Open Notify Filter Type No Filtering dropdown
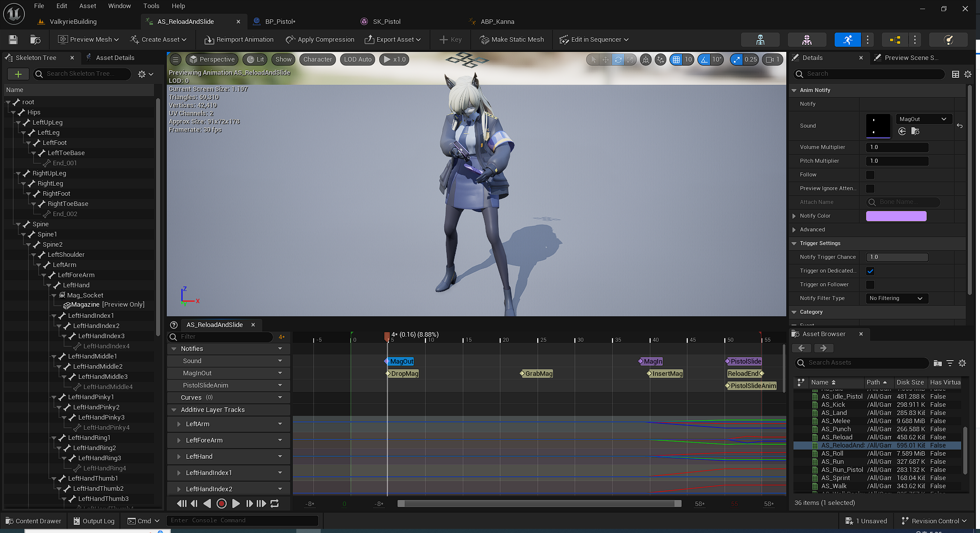This screenshot has height=533, width=980. click(x=897, y=299)
